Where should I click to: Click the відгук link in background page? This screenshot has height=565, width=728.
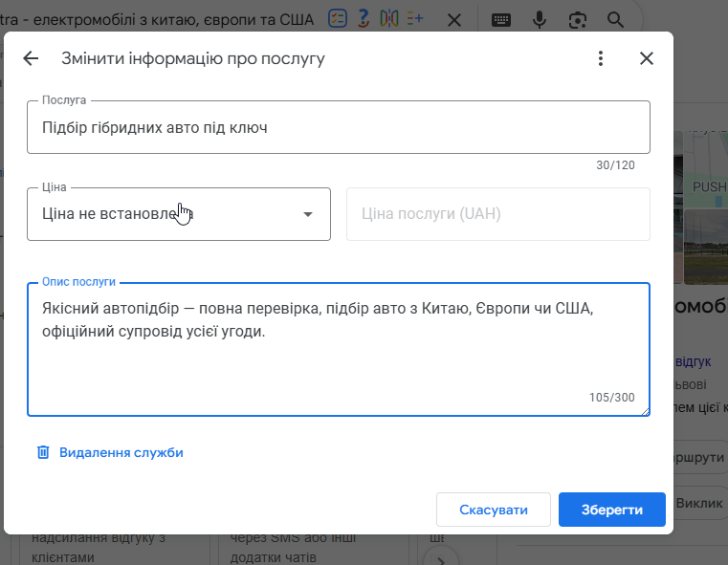pyautogui.click(x=694, y=361)
